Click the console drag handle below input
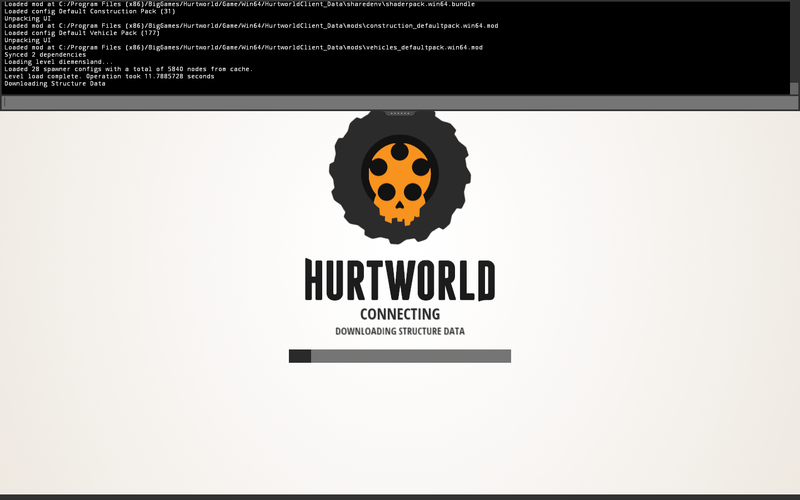Viewport: 800px width, 500px height. 400,113
